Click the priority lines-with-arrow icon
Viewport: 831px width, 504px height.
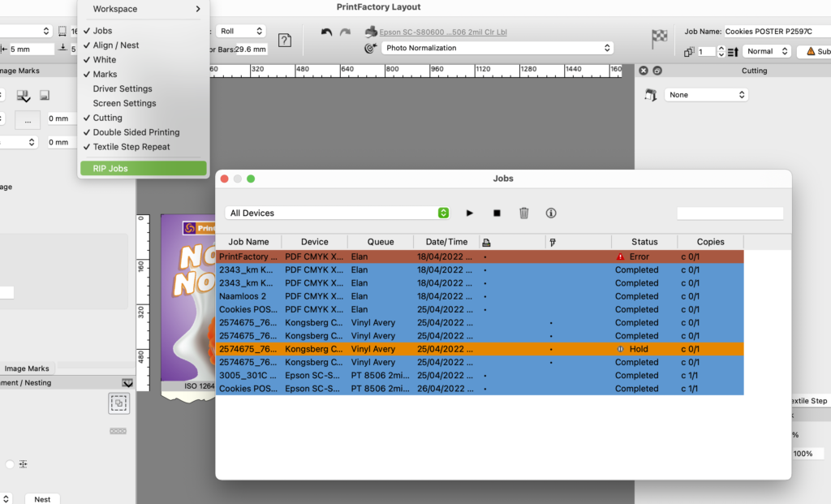click(733, 52)
